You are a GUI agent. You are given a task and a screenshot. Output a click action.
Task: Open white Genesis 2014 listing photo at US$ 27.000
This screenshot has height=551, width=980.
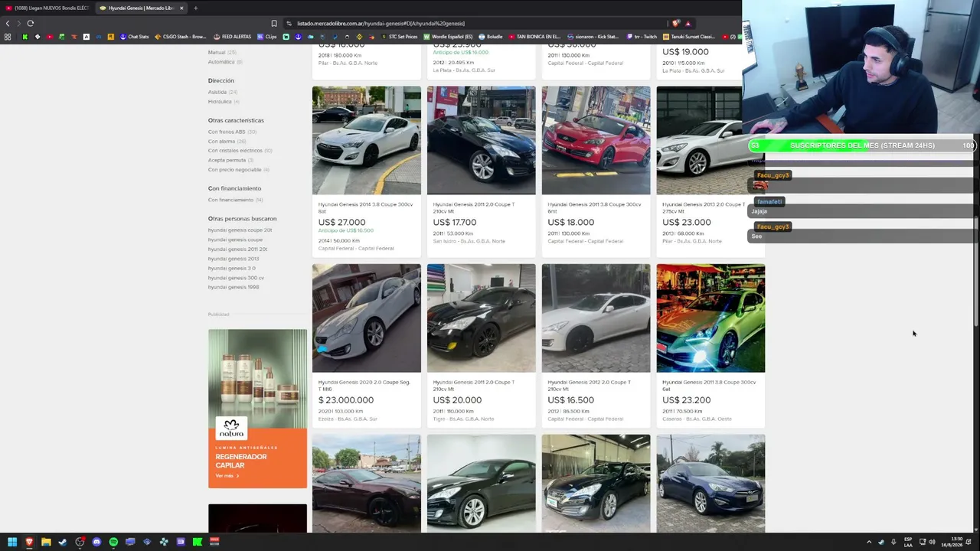(x=366, y=140)
